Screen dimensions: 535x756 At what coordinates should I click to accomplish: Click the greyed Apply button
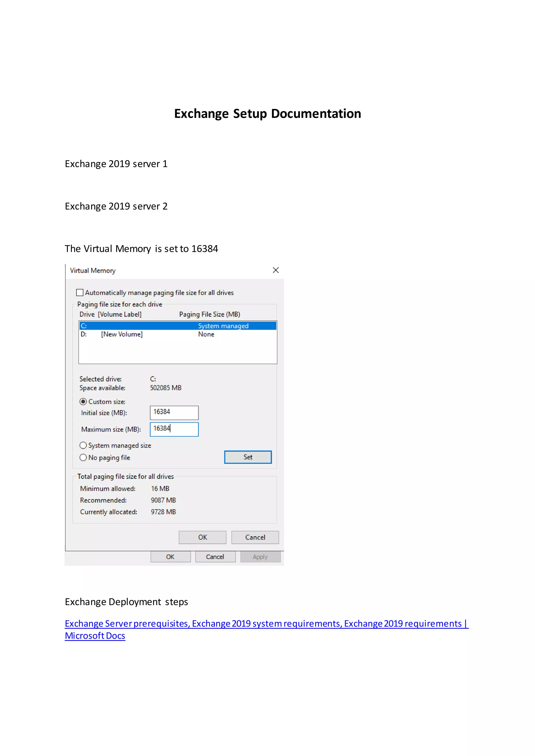pos(261,557)
